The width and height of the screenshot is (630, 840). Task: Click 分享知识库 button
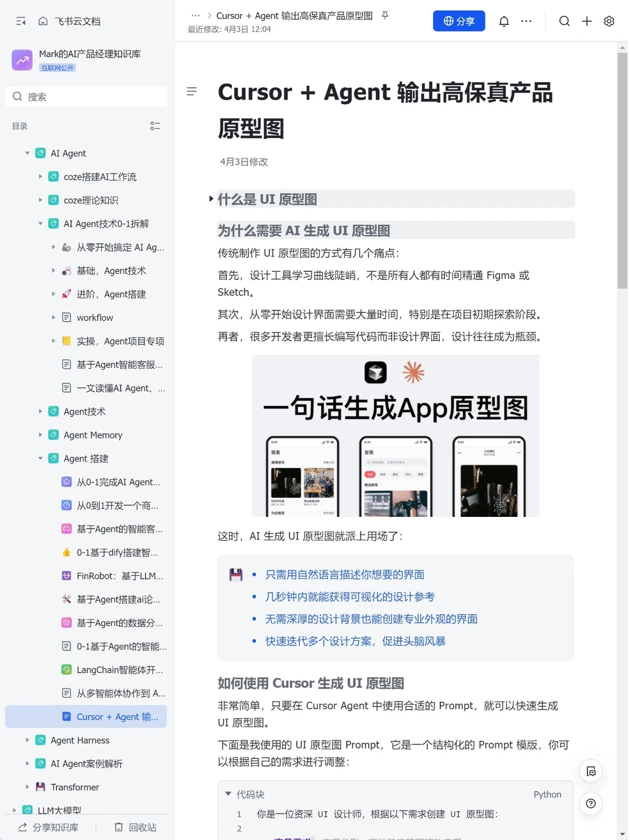pyautogui.click(x=48, y=827)
